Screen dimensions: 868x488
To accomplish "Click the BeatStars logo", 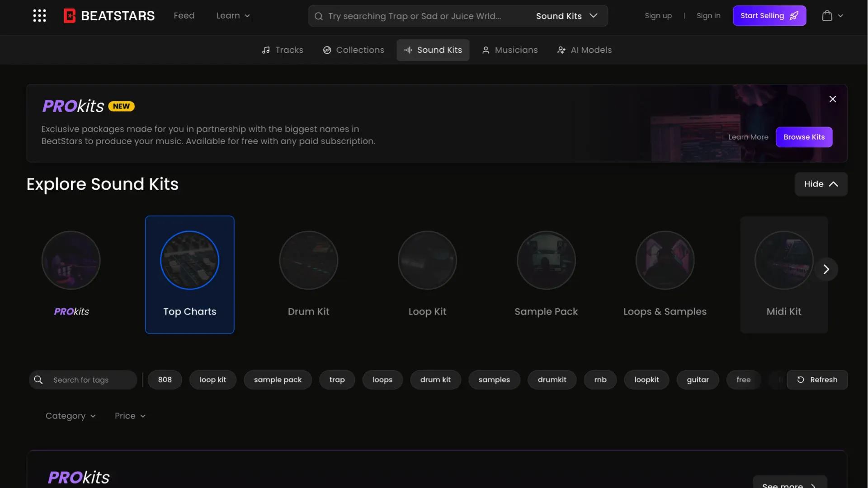I will tap(109, 16).
